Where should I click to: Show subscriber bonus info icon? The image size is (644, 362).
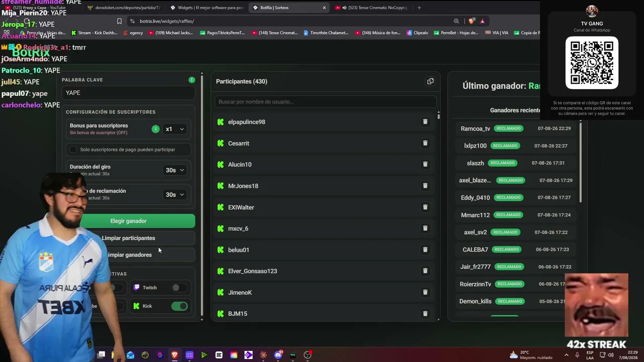[x=155, y=129]
